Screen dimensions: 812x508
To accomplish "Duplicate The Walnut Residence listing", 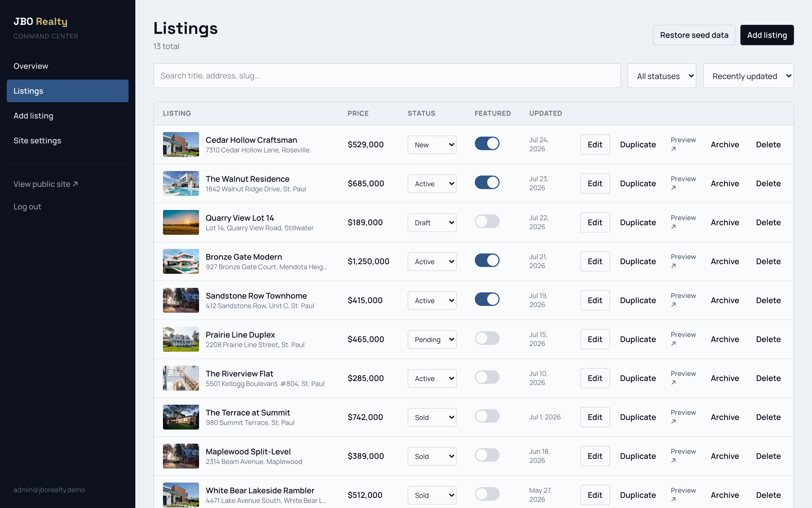I will (637, 183).
